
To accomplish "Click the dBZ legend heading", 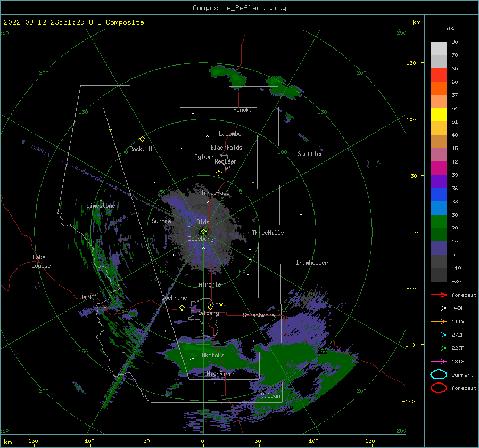I will [451, 28].
